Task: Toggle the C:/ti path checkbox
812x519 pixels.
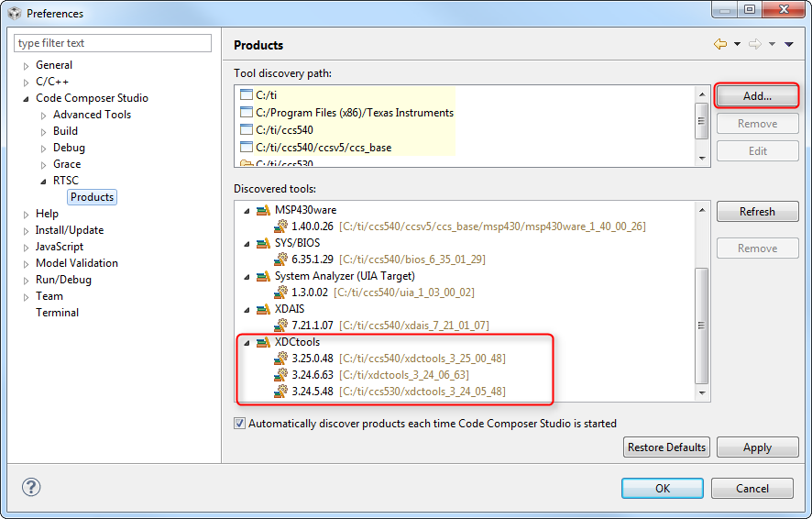Action: coord(247,94)
